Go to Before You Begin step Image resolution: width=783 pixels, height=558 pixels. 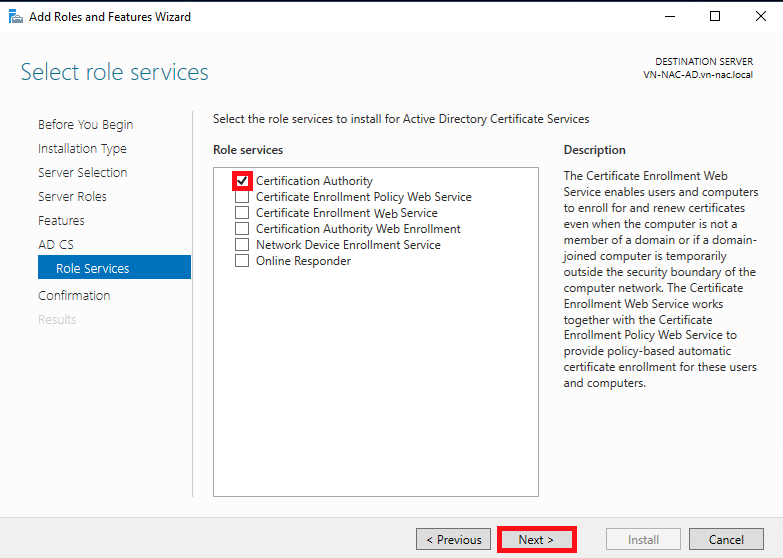click(x=85, y=125)
